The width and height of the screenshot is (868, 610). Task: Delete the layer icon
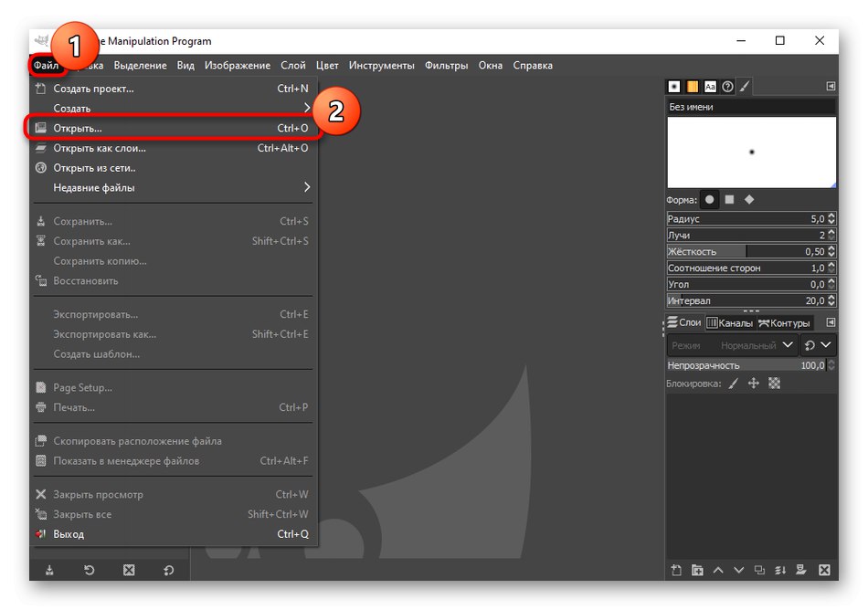pyautogui.click(x=824, y=570)
